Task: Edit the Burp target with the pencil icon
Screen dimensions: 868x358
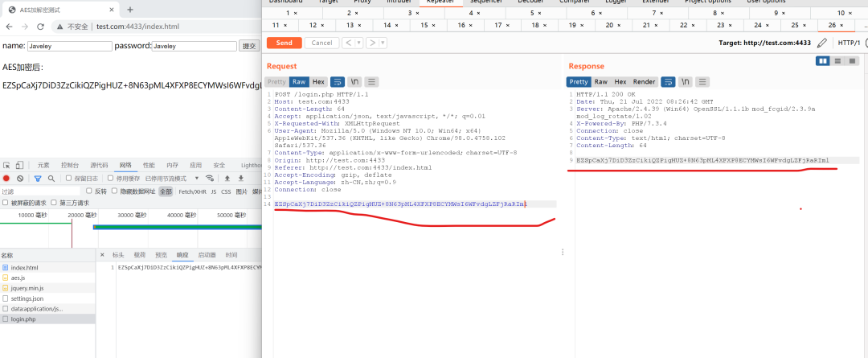Action: [x=822, y=43]
